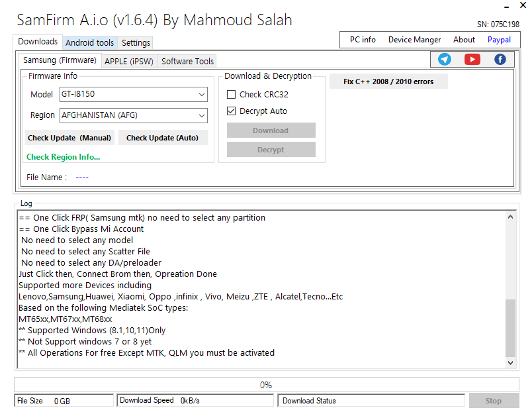Click the 0% progress bar
This screenshot has width=532, height=420.
pos(267,385)
